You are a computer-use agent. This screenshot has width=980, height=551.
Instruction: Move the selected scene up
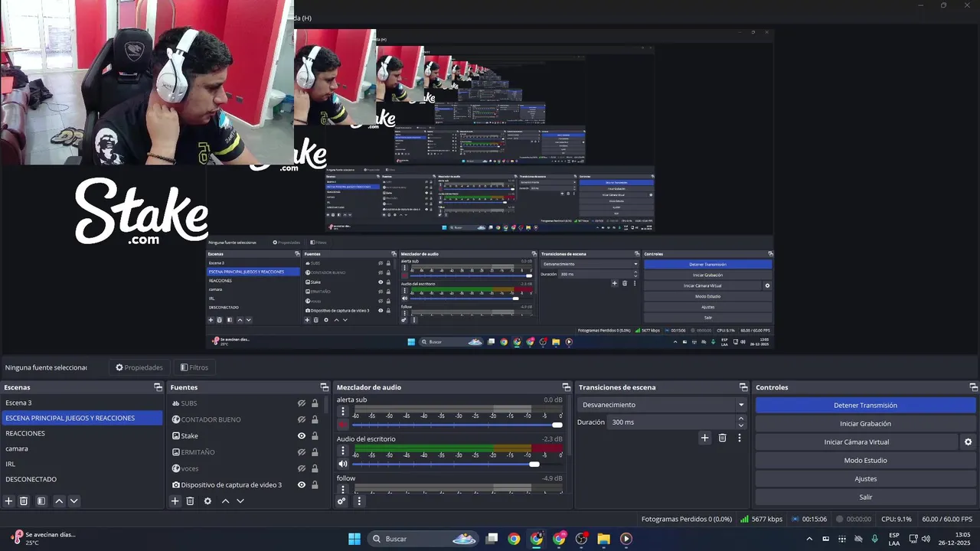pos(59,501)
